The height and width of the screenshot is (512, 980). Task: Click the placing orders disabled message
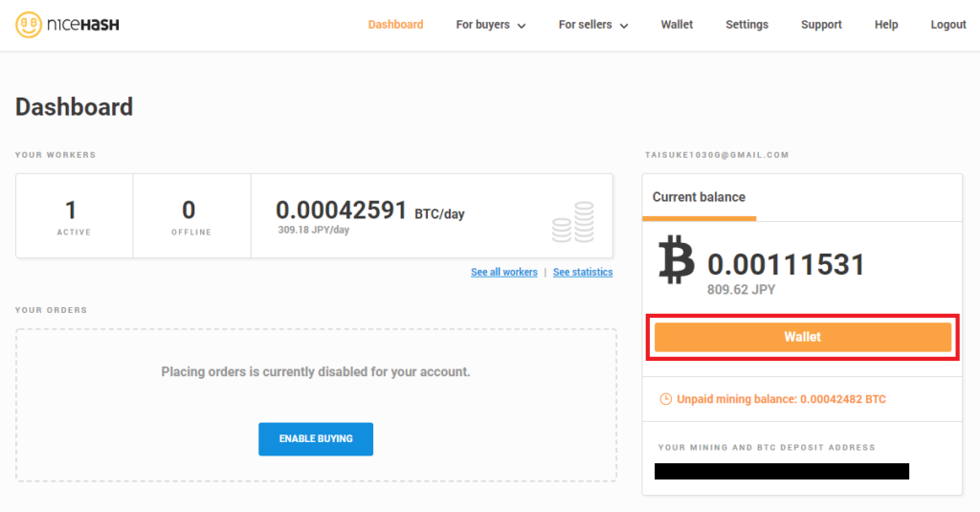pos(316,372)
